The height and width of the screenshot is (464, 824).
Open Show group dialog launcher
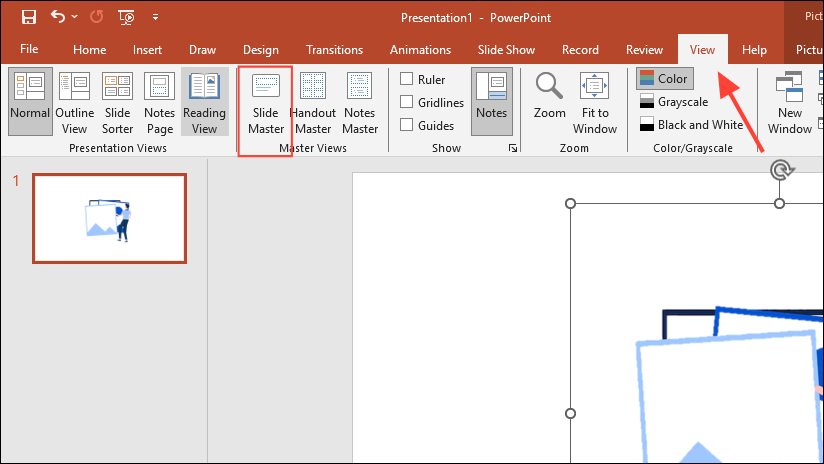tap(512, 148)
